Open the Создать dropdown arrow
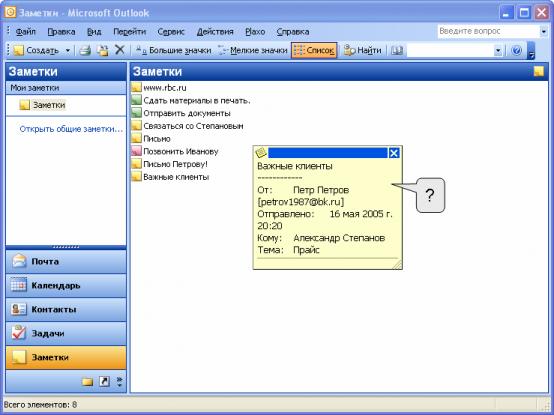 (67, 51)
